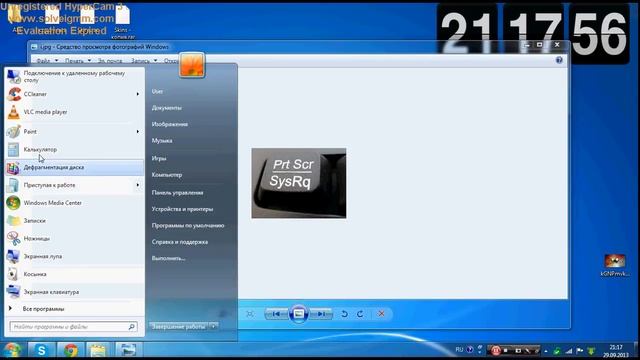
Task: Launch Paint from the Start menu
Action: (x=74, y=131)
